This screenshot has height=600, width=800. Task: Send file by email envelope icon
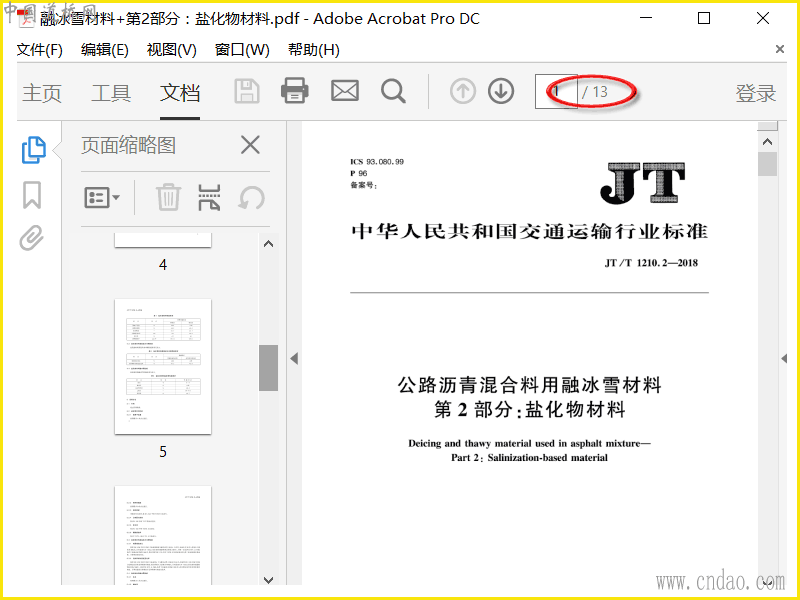[x=345, y=91]
